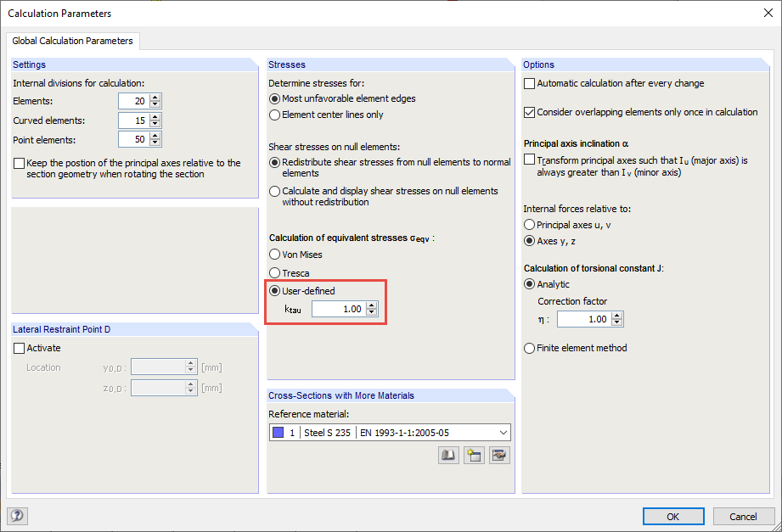Select Calculate and display shear stresses without redistribution
The width and height of the screenshot is (782, 532).
274,191
